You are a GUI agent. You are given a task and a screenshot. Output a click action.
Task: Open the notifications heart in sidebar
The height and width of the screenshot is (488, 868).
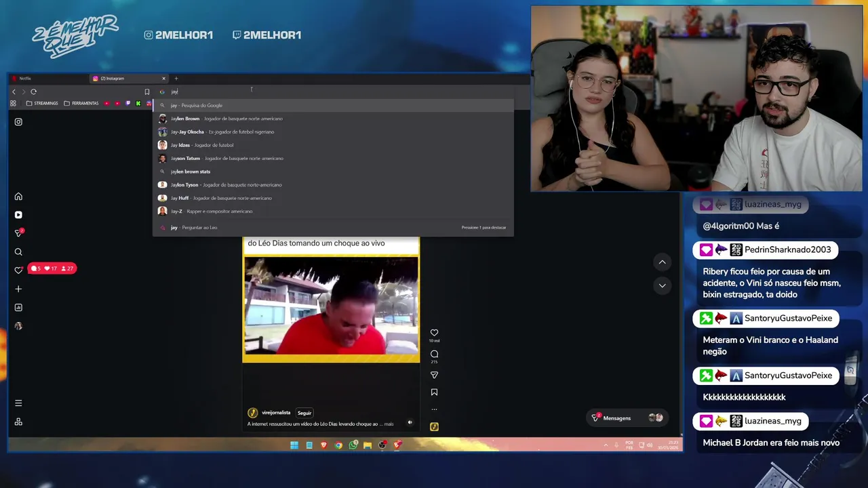click(x=18, y=270)
